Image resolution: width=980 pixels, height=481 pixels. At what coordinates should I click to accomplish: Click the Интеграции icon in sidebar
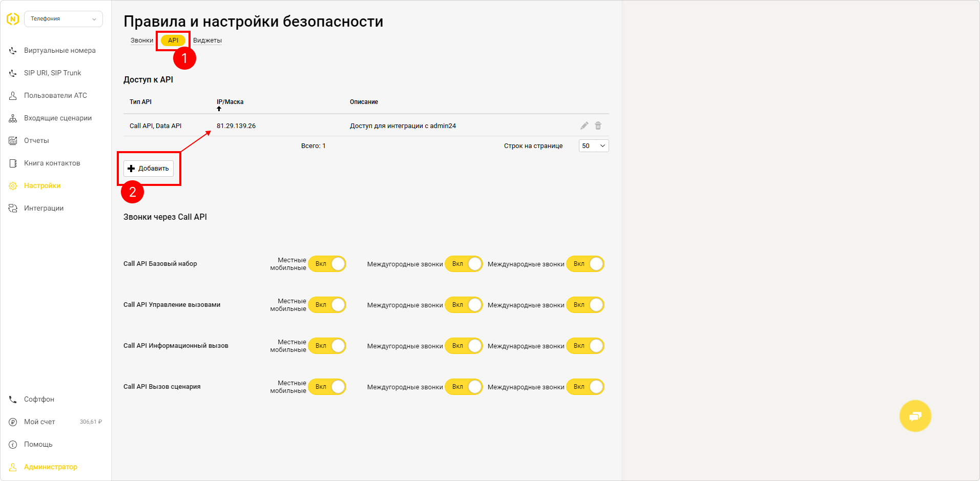pos(13,208)
